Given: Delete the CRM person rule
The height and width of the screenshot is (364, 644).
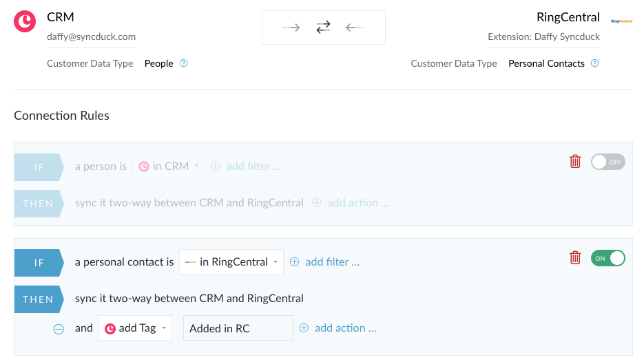Looking at the screenshot, I should click(575, 161).
